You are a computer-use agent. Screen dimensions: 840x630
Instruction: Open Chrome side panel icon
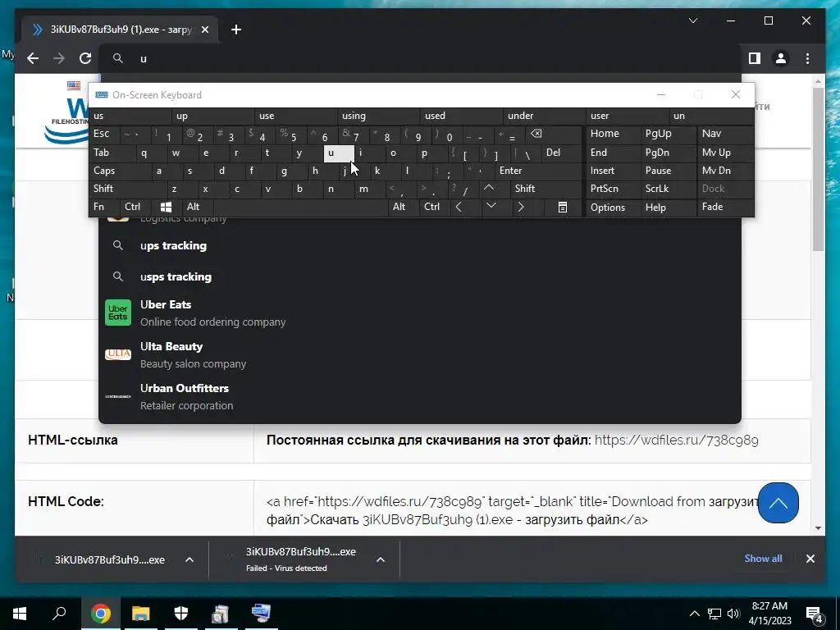click(755, 58)
